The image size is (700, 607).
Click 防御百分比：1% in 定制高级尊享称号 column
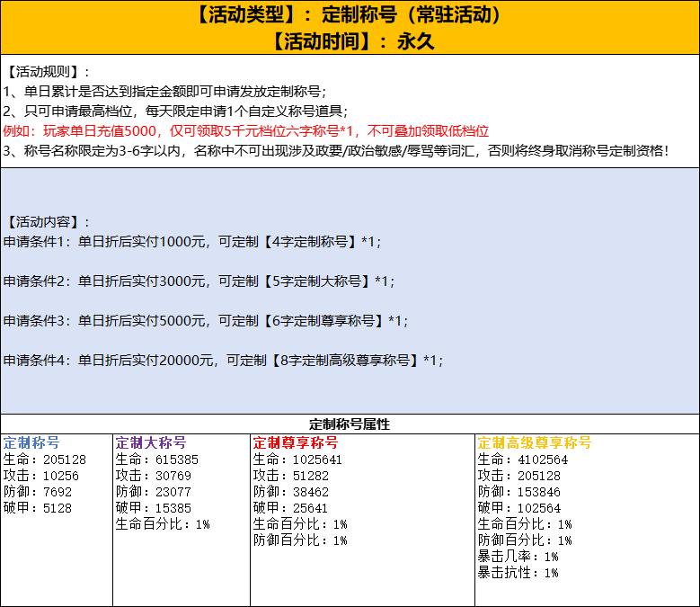coord(525,540)
